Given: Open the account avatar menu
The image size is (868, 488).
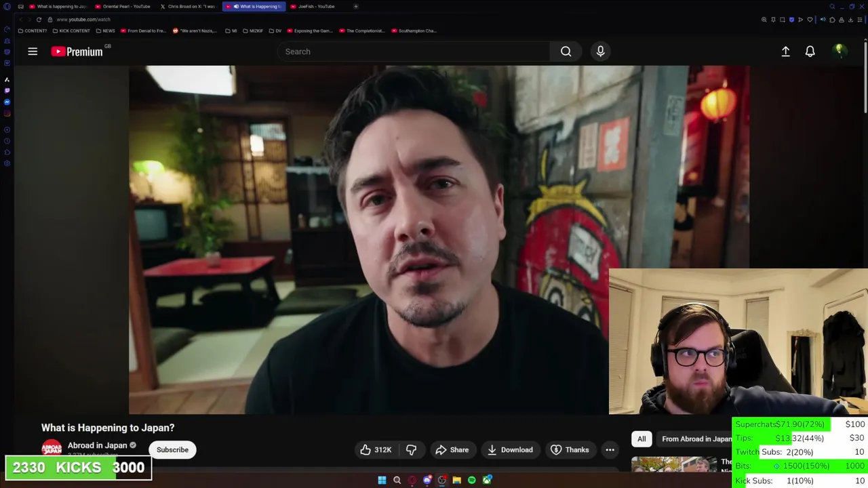Looking at the screenshot, I should (839, 51).
